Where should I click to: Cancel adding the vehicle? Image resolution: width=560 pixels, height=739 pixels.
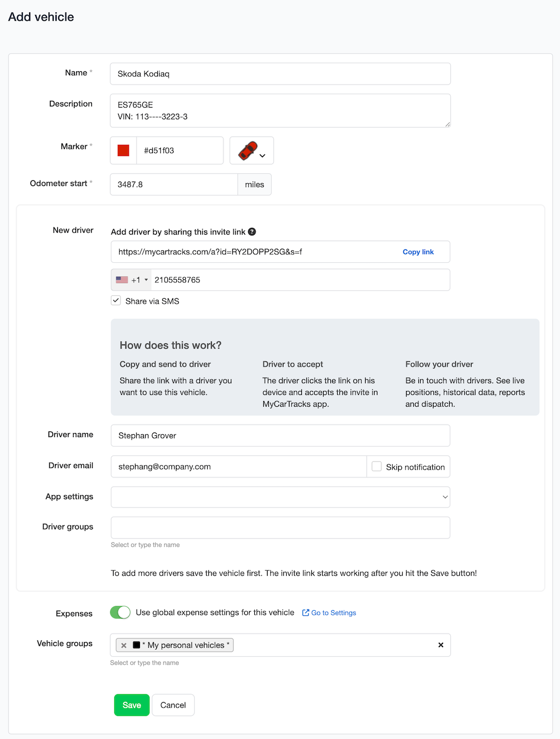173,705
